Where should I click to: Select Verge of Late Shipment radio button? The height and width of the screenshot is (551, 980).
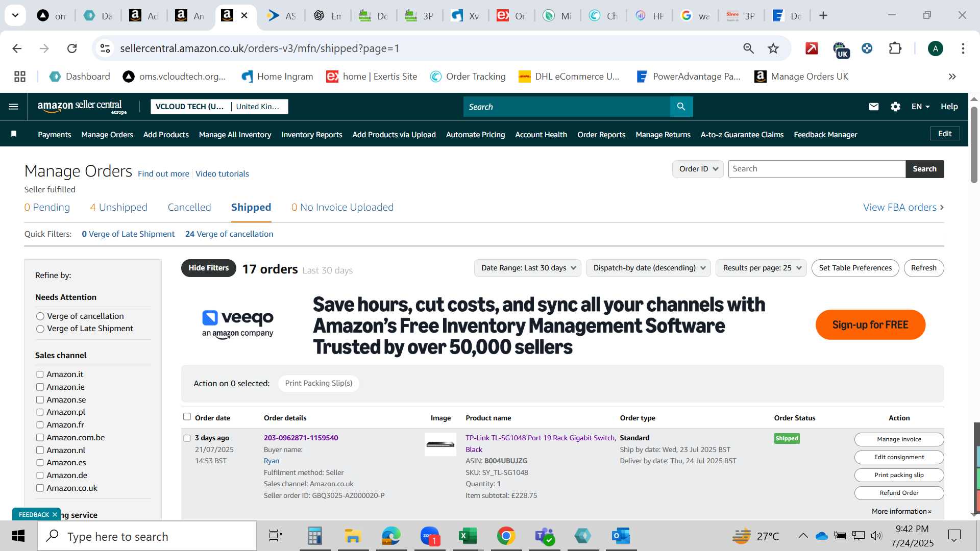[40, 329]
